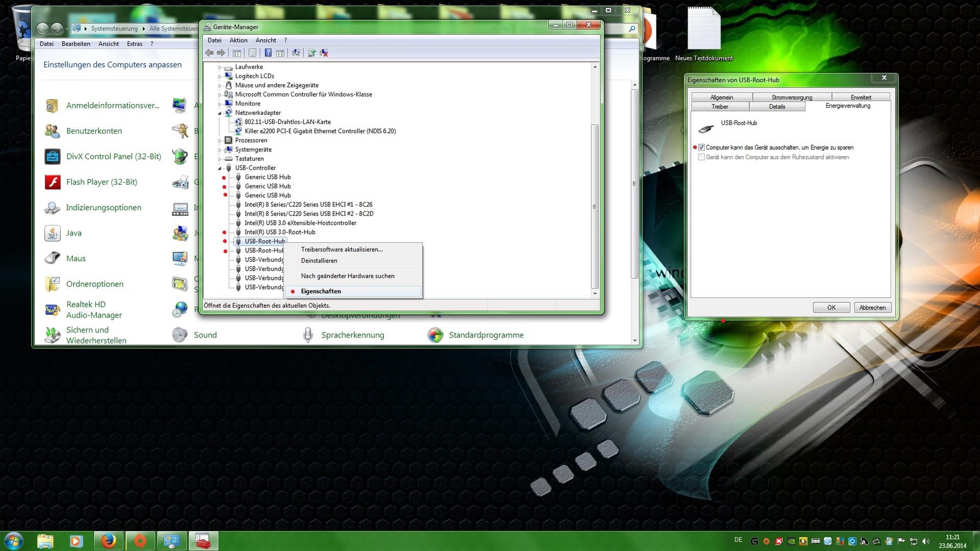Open the Extras menu in Systemsteuerung window
Viewport: 980px width, 551px height.
pyautogui.click(x=134, y=44)
